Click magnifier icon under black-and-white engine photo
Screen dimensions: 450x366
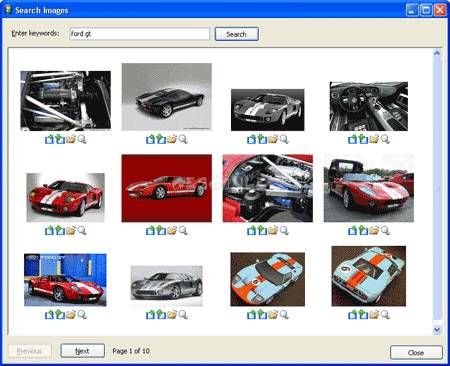coord(82,139)
